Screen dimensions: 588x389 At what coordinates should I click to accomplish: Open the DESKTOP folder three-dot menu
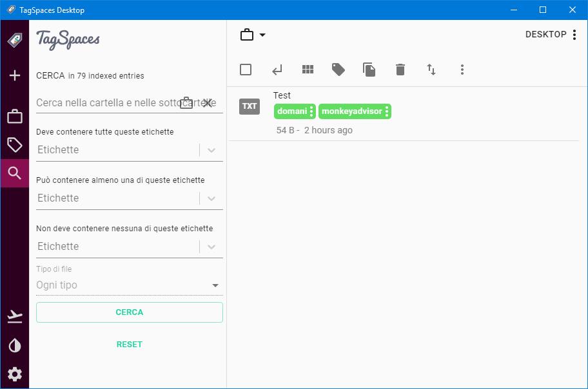point(574,35)
